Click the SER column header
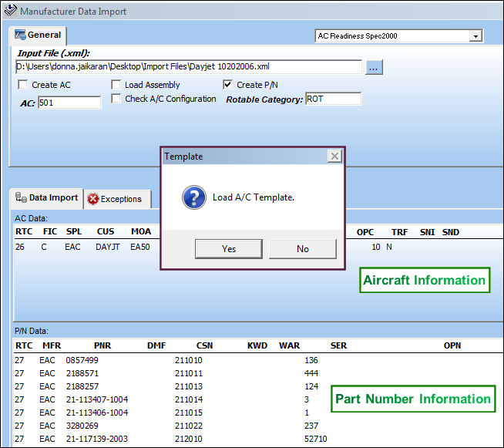Image resolution: width=504 pixels, height=448 pixels. coord(338,345)
